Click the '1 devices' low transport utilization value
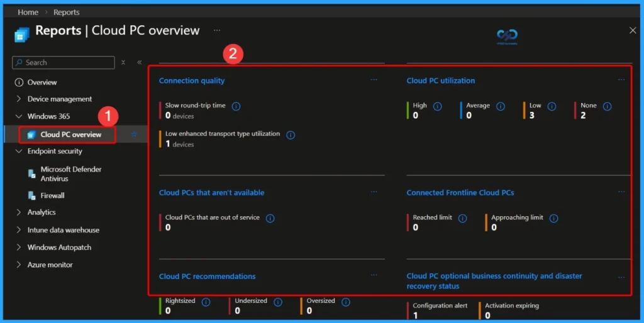 tap(179, 144)
